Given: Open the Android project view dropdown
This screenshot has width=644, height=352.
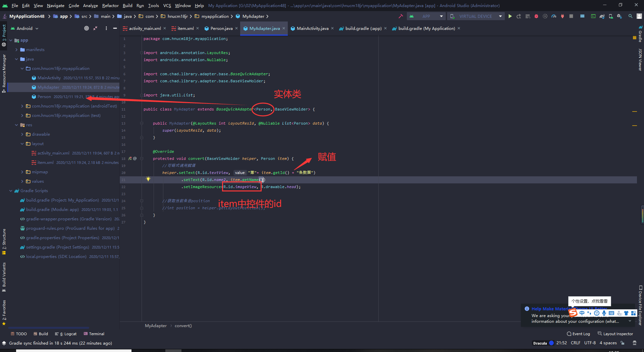Looking at the screenshot, I should pos(25,28).
